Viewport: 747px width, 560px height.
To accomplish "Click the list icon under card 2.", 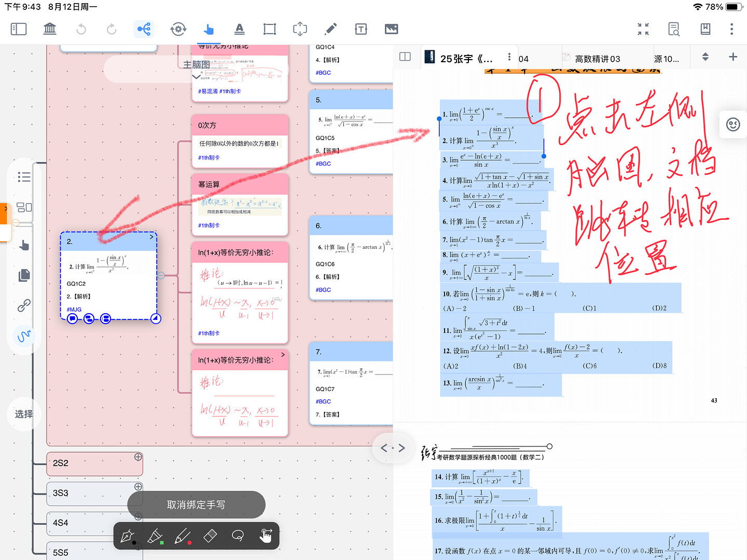I will tap(105, 318).
